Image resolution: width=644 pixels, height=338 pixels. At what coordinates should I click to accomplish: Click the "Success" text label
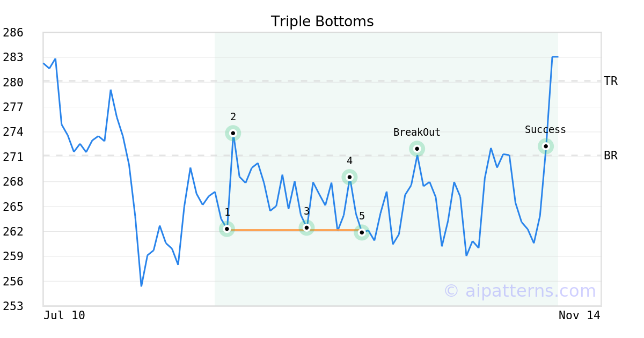click(x=545, y=130)
